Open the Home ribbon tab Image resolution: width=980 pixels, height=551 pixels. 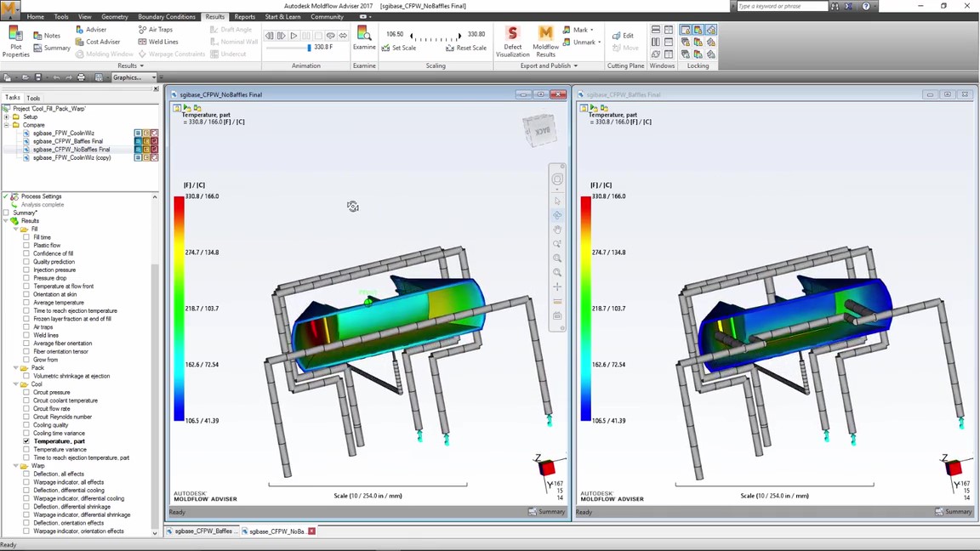point(35,17)
